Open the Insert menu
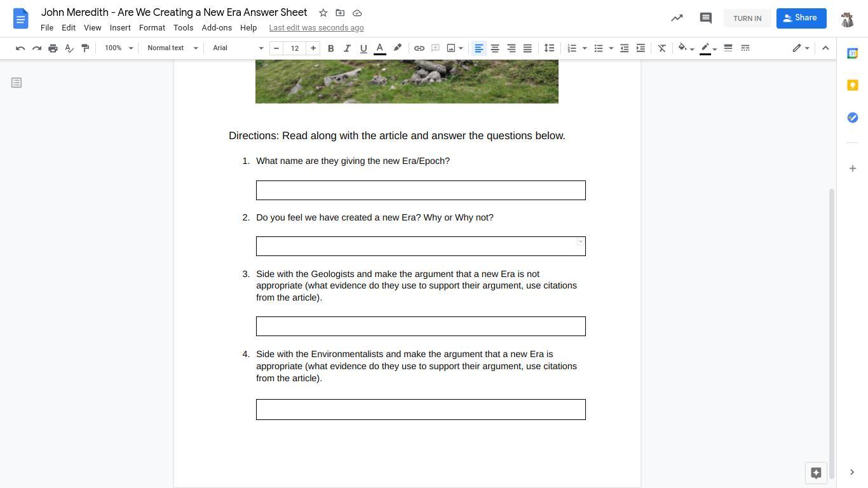 coord(120,28)
